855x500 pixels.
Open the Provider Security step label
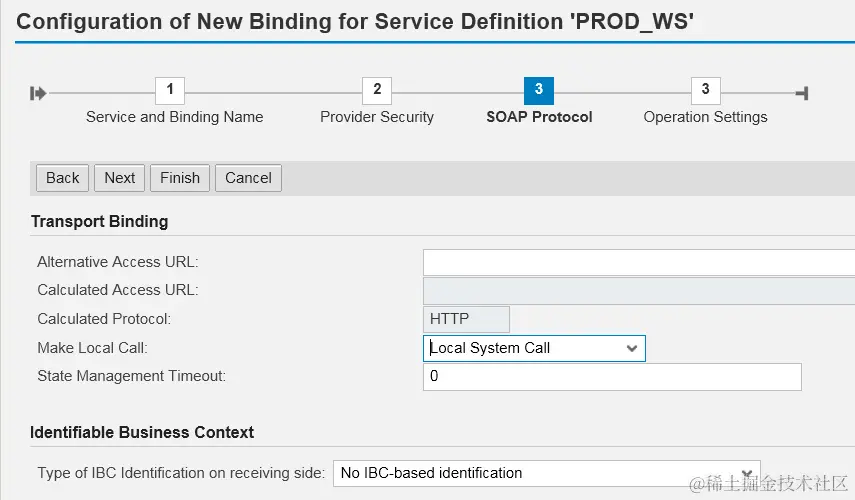pyautogui.click(x=377, y=117)
